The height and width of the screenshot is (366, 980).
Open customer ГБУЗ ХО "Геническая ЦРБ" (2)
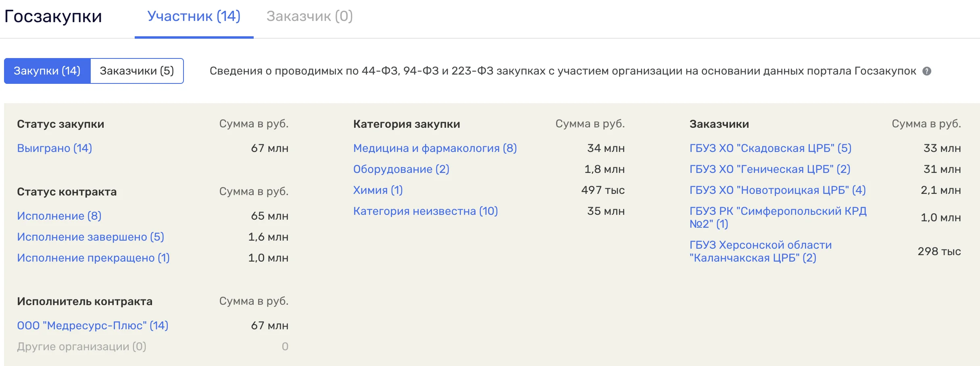[x=769, y=169]
